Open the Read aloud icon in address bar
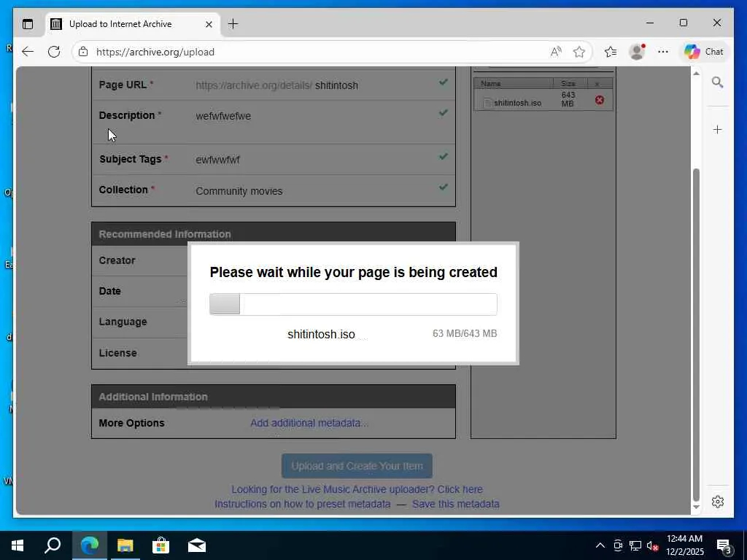Viewport: 747px width, 560px height. point(555,52)
